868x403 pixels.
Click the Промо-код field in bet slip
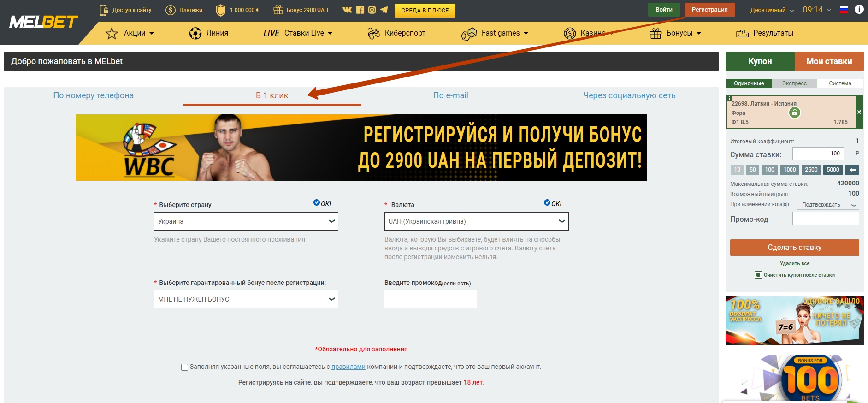(826, 218)
